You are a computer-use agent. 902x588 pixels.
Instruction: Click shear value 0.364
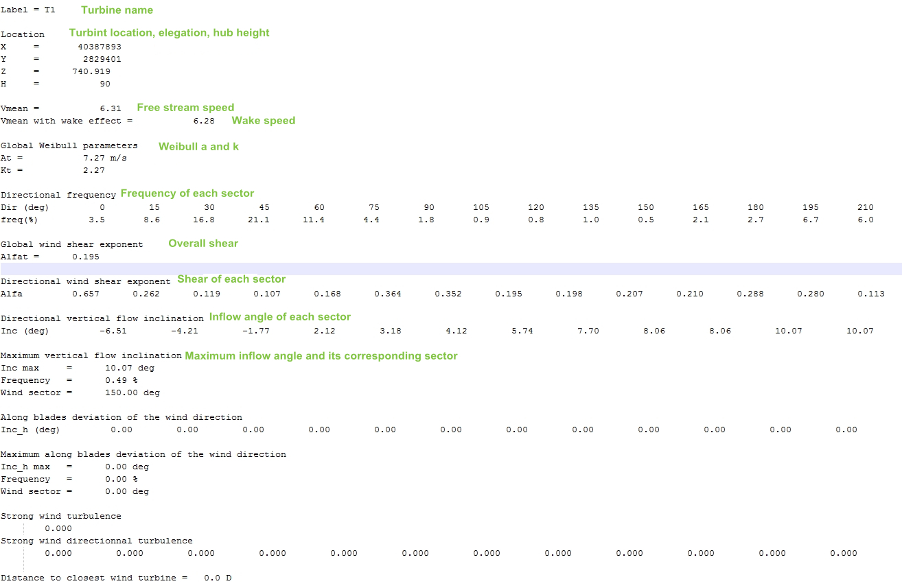click(x=388, y=294)
